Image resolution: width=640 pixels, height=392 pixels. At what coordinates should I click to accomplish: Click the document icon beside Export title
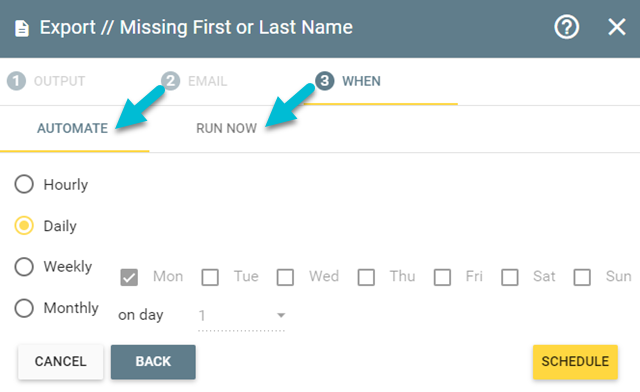(22, 29)
